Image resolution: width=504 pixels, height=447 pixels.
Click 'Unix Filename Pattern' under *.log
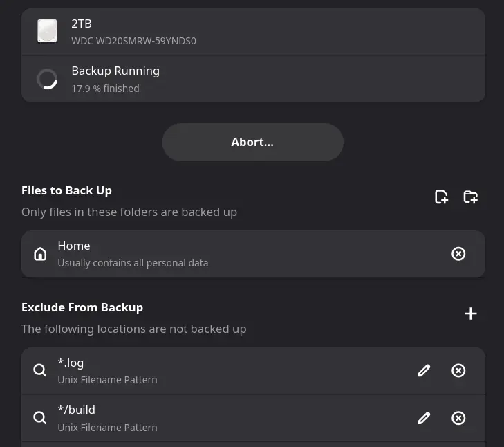point(108,380)
